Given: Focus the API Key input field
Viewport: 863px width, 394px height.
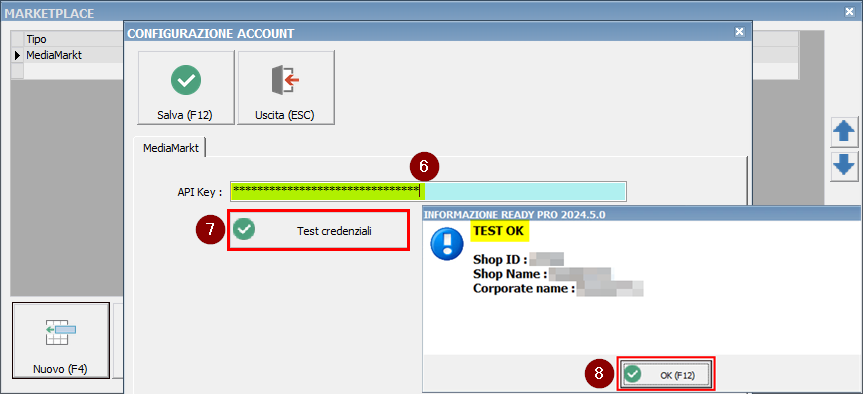Looking at the screenshot, I should click(428, 191).
